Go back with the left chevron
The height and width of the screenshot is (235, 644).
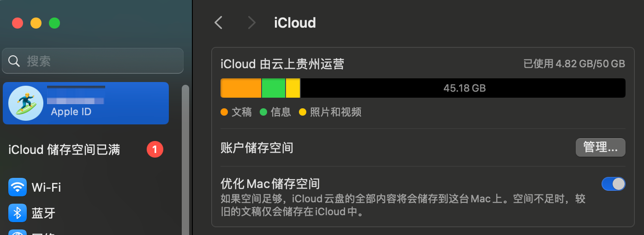(x=219, y=23)
